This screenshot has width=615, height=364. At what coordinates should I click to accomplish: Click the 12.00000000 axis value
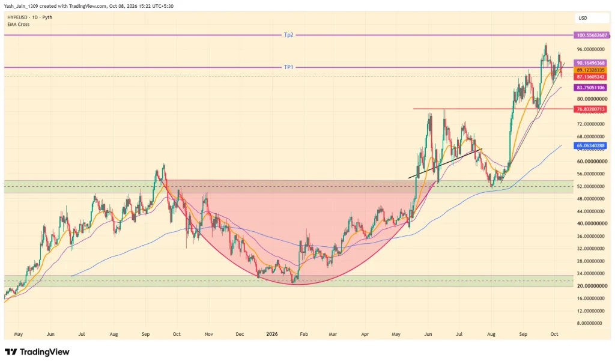click(x=592, y=311)
